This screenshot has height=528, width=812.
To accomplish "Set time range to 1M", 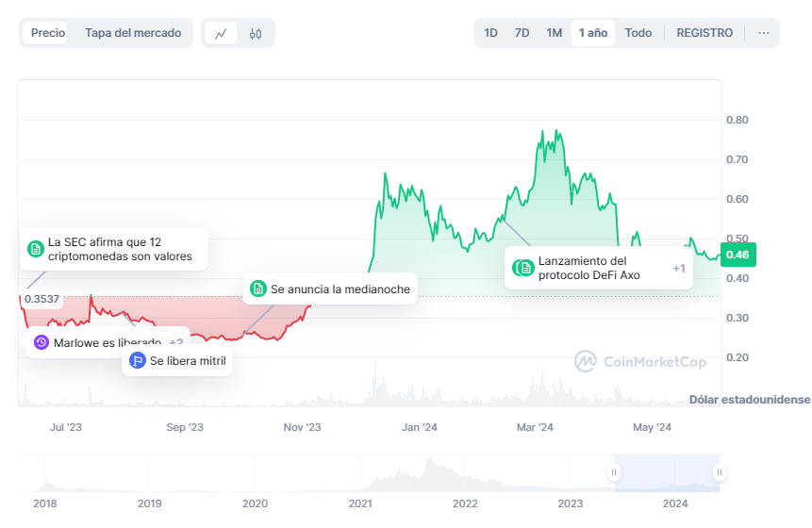I will point(554,33).
